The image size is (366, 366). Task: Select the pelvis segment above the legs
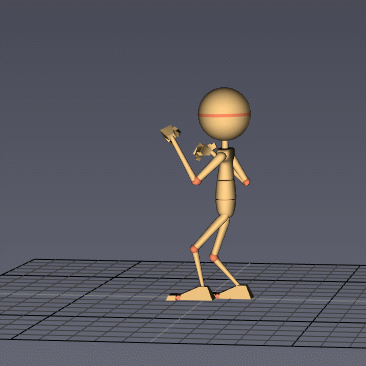pos(226,208)
